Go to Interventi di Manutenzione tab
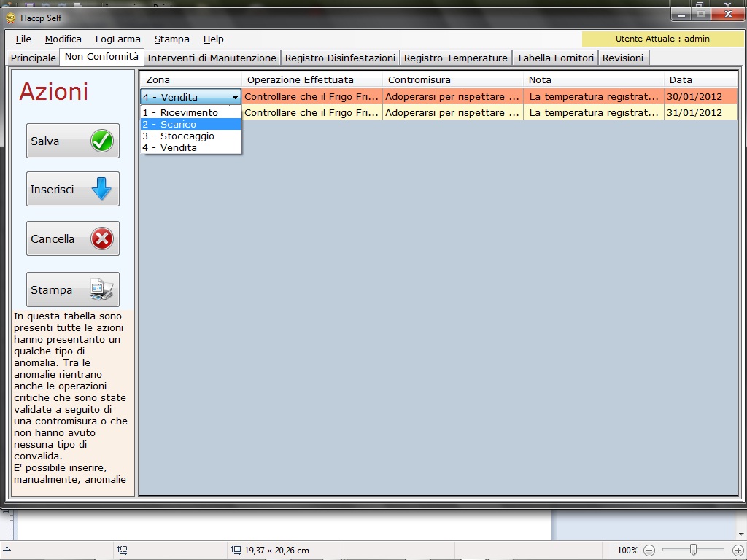Viewport: 747px width, 560px height. 212,58
